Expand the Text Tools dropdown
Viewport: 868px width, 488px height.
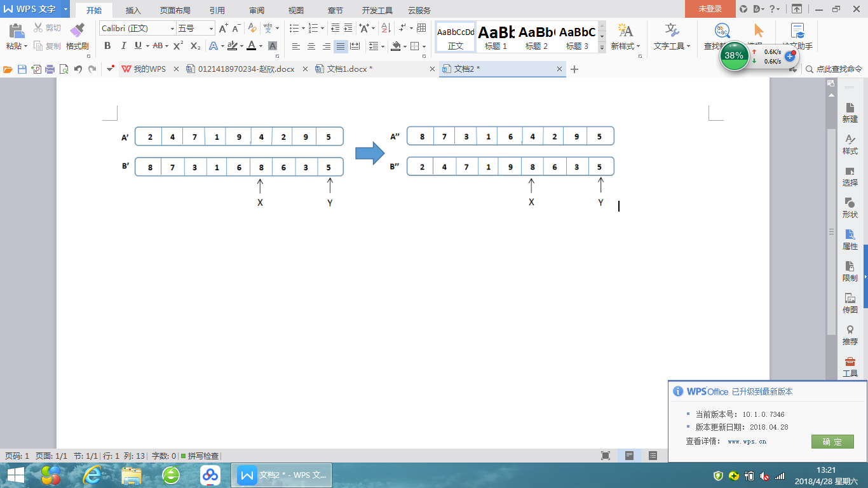pos(688,46)
